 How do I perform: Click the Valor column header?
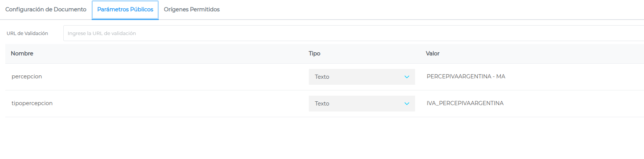tap(432, 54)
